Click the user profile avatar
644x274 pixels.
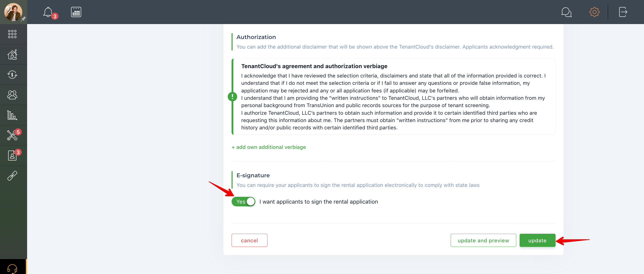tap(13, 12)
